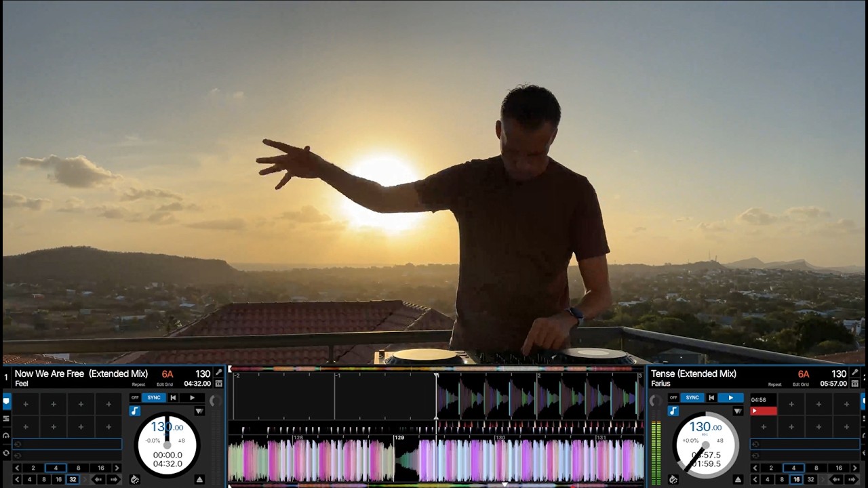Toggle SYNC on deck 2

point(692,398)
